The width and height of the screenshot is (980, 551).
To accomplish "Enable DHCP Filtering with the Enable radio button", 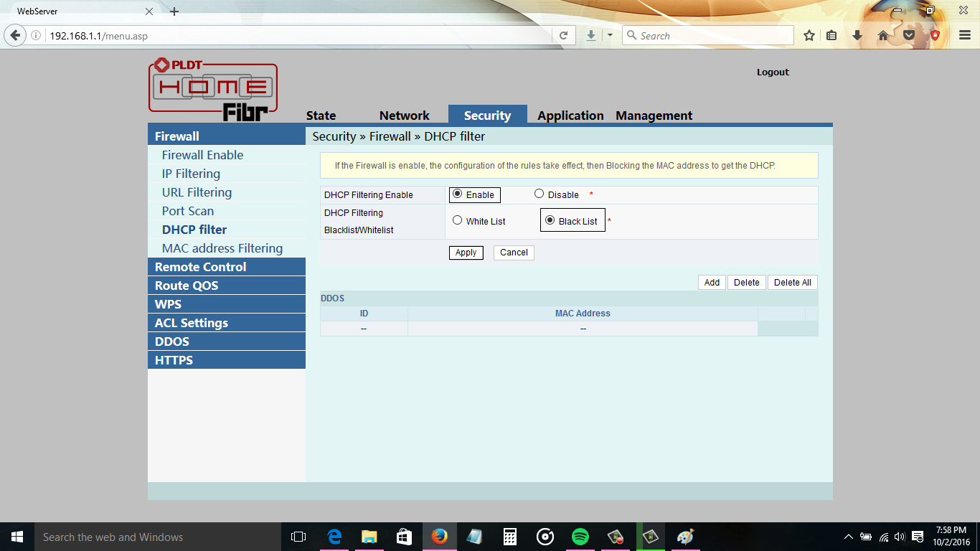I will [457, 194].
